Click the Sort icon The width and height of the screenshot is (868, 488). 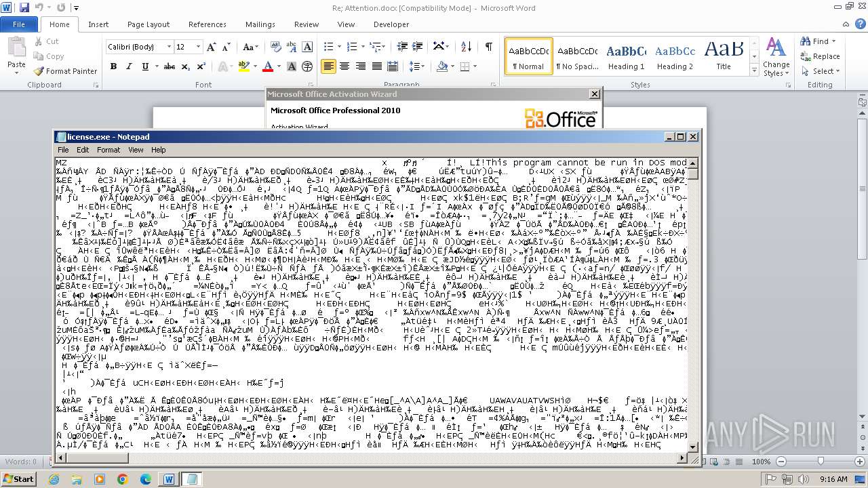(x=466, y=47)
